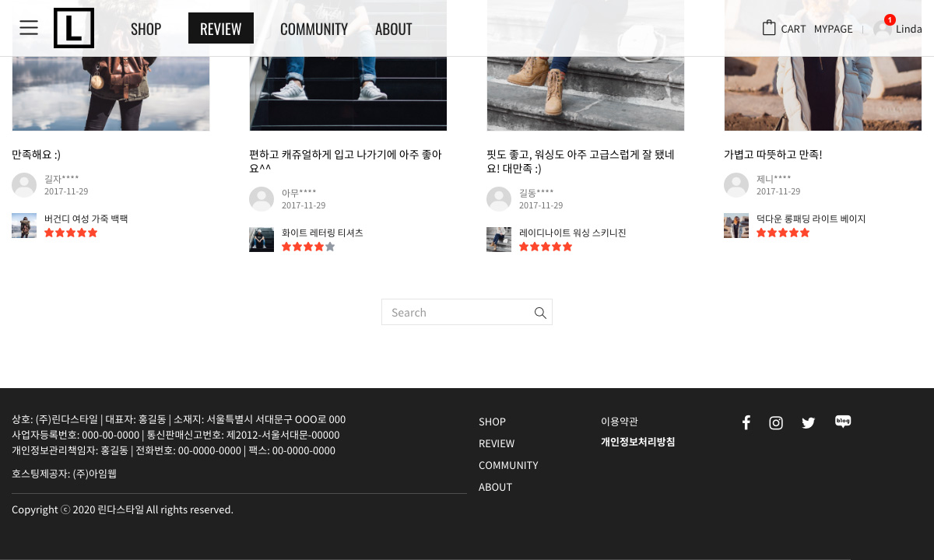Screen dimensions: 934x560
Task: Open ABOUT in the top navigation
Action: pyautogui.click(x=394, y=29)
